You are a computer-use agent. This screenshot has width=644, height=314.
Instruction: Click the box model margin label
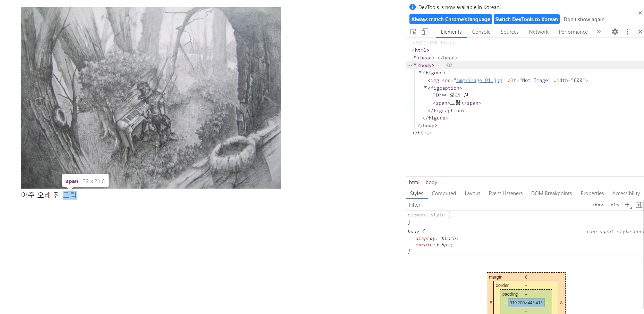[495, 277]
